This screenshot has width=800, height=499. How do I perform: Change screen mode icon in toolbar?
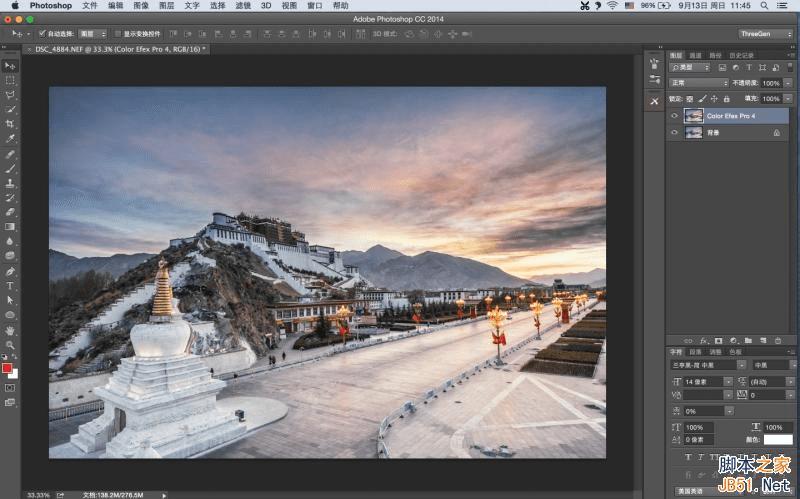pos(10,402)
